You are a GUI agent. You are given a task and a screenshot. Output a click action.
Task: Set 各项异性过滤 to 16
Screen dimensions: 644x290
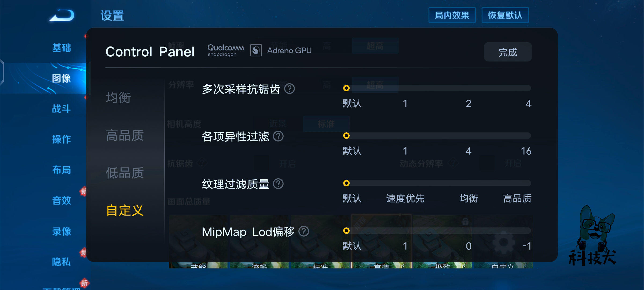(x=526, y=151)
